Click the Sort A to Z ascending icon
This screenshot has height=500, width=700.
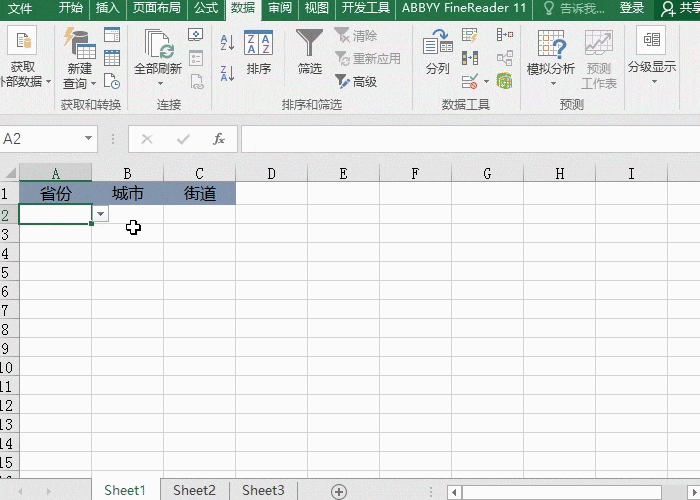227,43
